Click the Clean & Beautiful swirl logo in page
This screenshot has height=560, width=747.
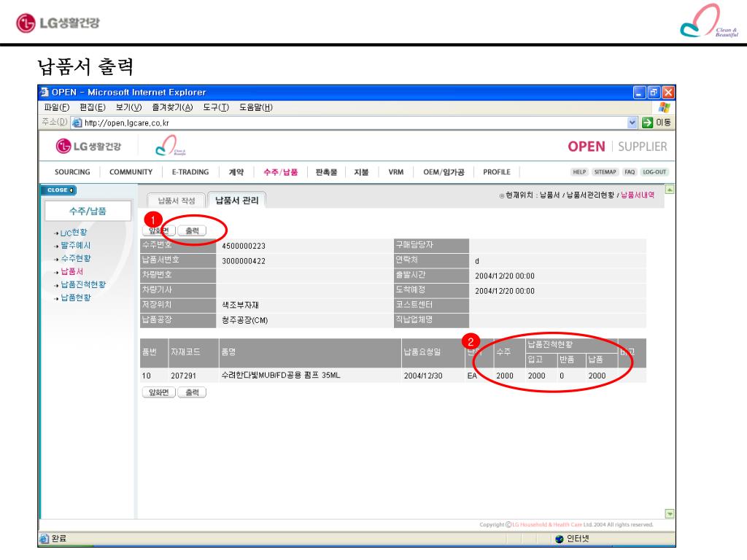[x=170, y=145]
